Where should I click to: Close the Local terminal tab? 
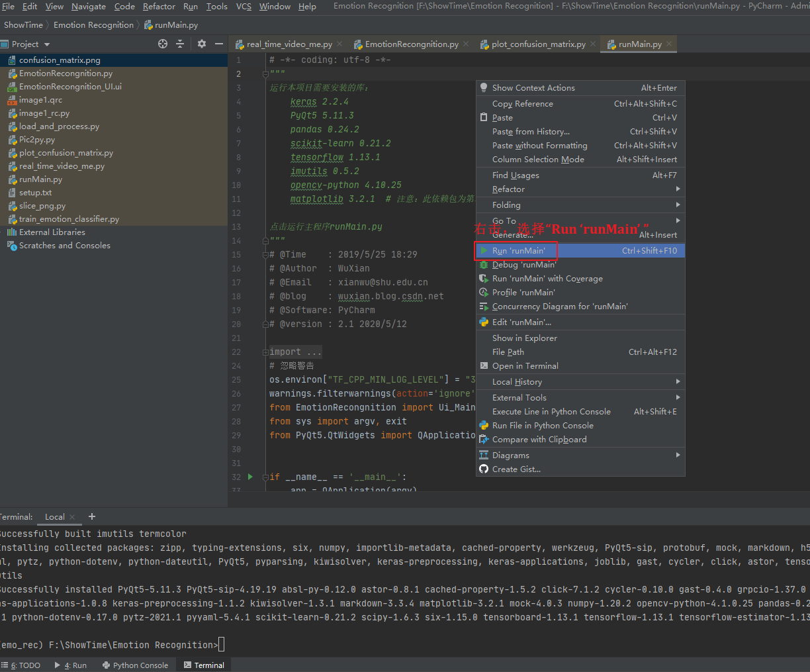(72, 517)
